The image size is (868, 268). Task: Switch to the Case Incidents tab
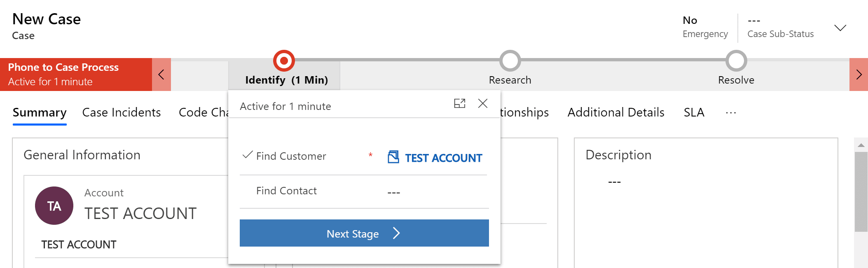point(122,112)
